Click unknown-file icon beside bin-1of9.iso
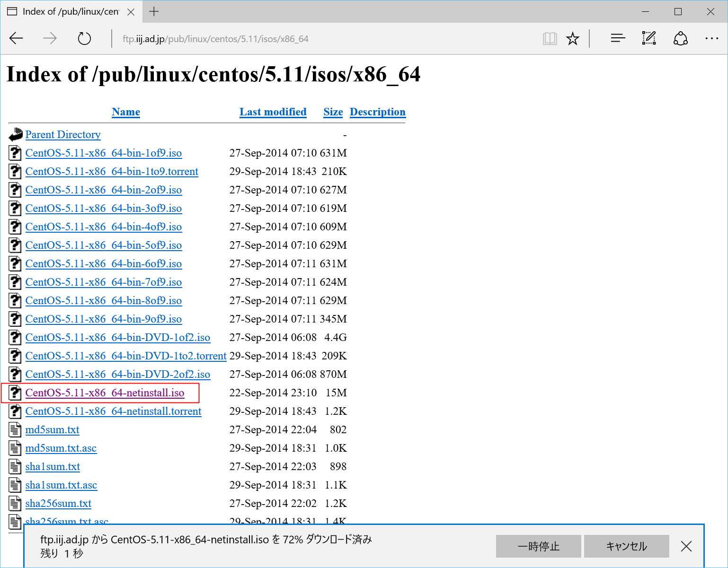This screenshot has width=728, height=568. (x=15, y=153)
